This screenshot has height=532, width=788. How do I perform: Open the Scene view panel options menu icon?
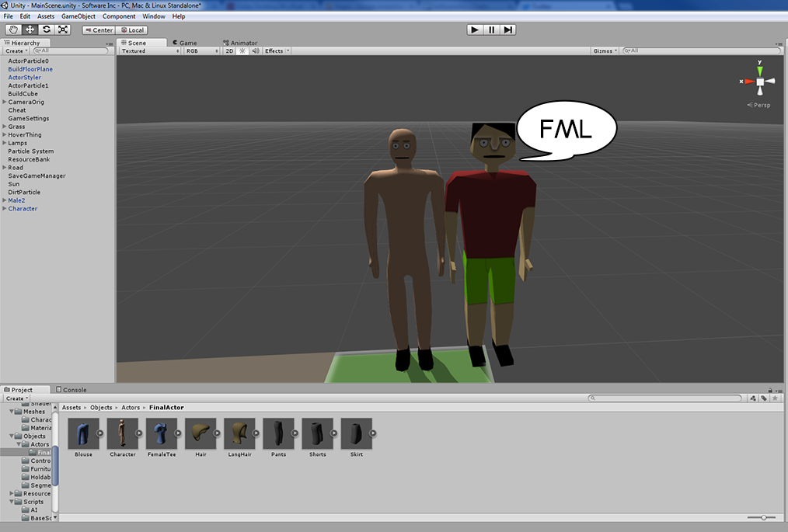779,43
